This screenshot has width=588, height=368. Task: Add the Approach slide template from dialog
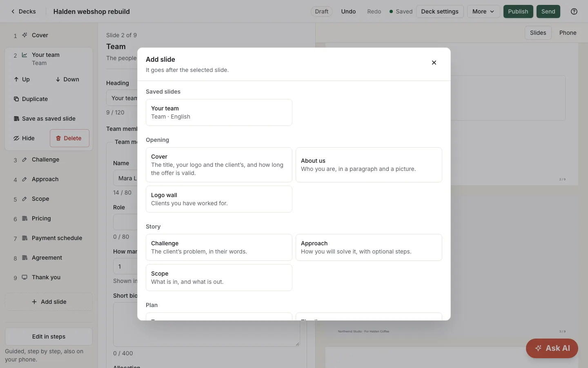[x=369, y=247]
